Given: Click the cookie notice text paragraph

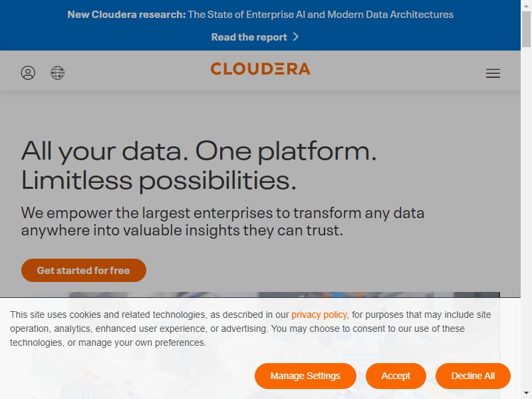Looking at the screenshot, I should tap(251, 329).
